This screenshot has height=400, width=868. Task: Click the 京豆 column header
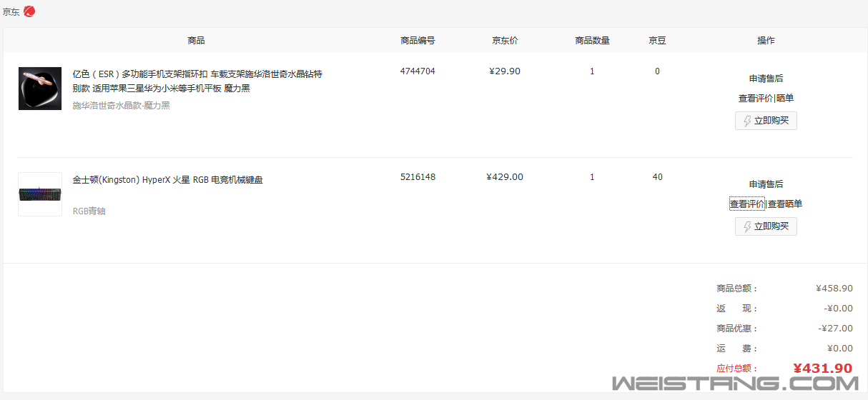coord(657,41)
